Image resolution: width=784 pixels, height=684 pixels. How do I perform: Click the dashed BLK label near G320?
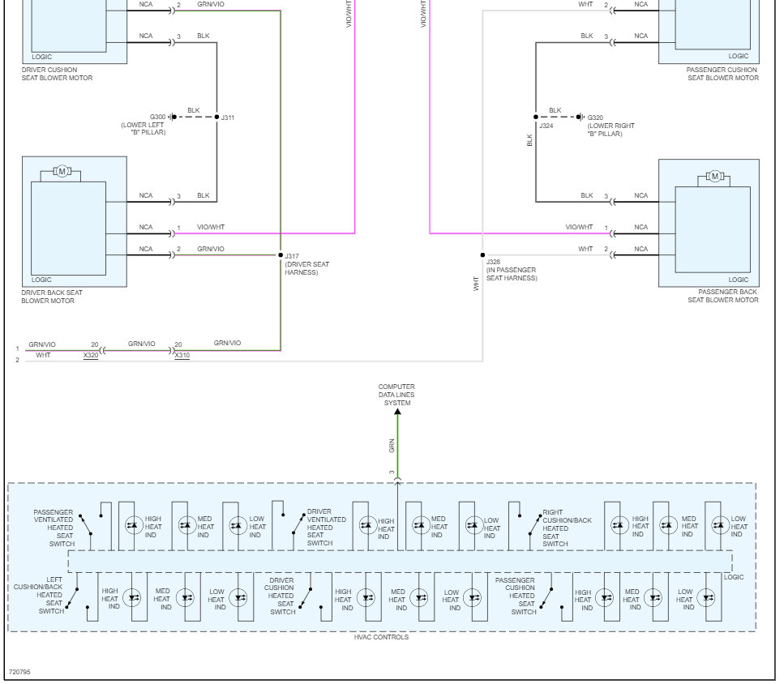[555, 110]
